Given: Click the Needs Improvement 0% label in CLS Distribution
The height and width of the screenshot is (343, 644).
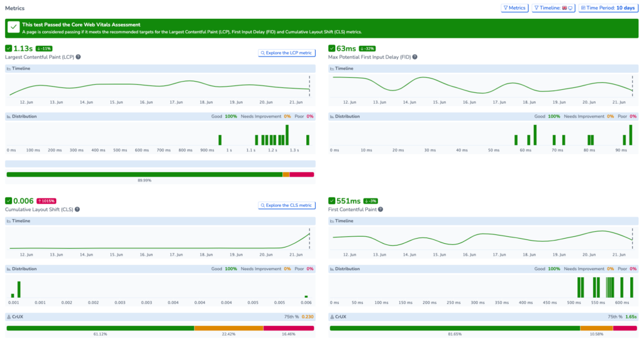Looking at the screenshot, I should coord(266,269).
